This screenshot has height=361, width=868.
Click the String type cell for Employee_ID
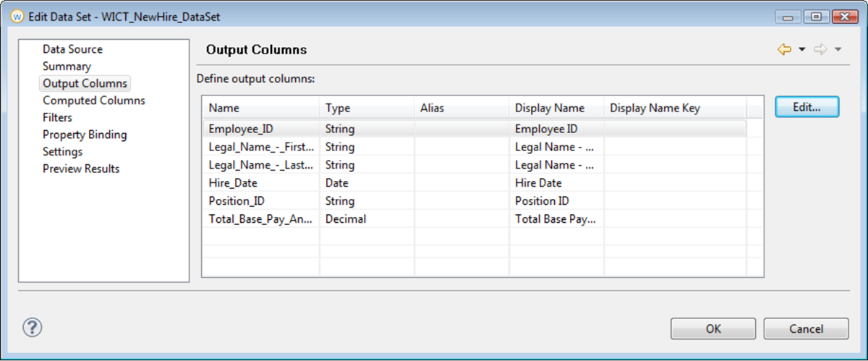(367, 129)
